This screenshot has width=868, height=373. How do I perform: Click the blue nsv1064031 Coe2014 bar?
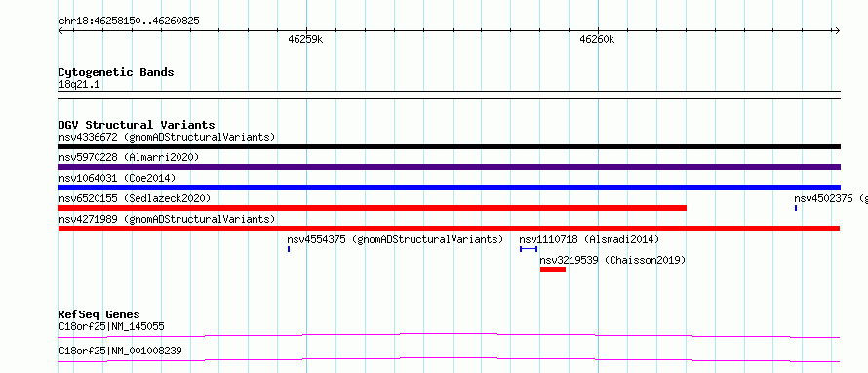click(449, 187)
